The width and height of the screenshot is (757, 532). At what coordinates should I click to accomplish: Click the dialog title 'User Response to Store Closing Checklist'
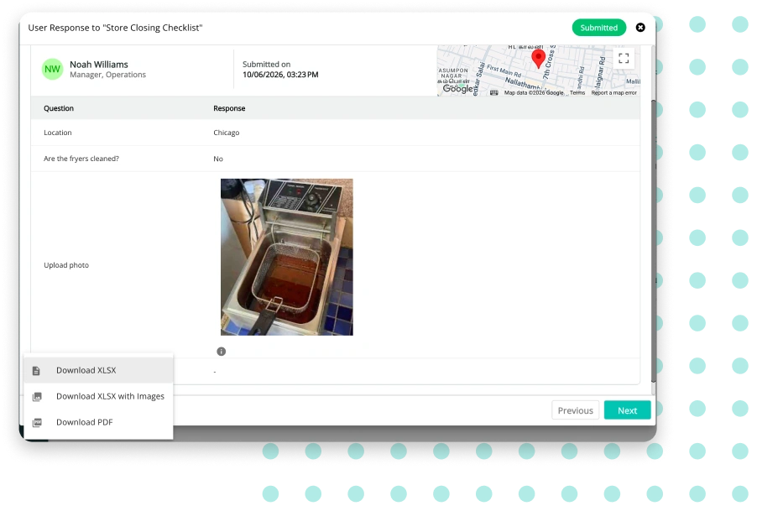(x=115, y=28)
